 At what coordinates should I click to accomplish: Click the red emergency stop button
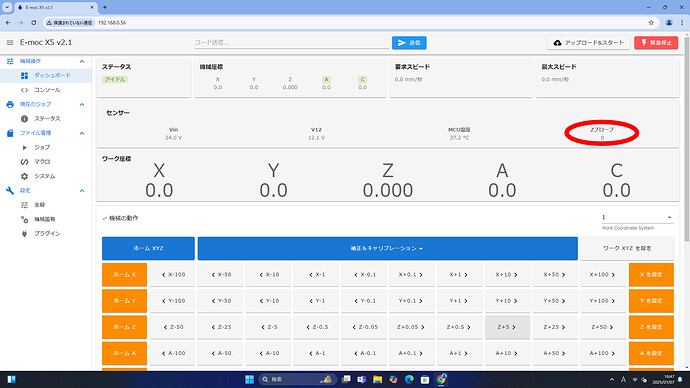(x=656, y=43)
